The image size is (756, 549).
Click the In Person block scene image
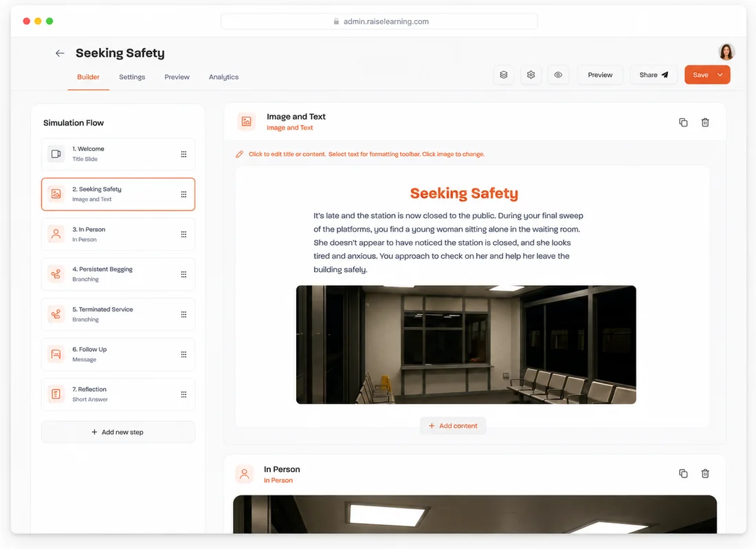[x=475, y=514]
